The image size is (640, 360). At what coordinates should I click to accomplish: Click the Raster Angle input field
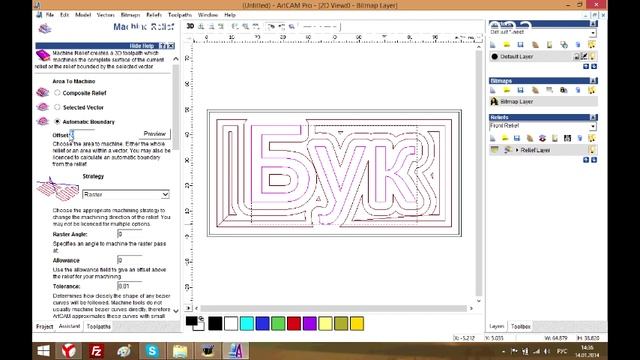[x=129, y=234]
